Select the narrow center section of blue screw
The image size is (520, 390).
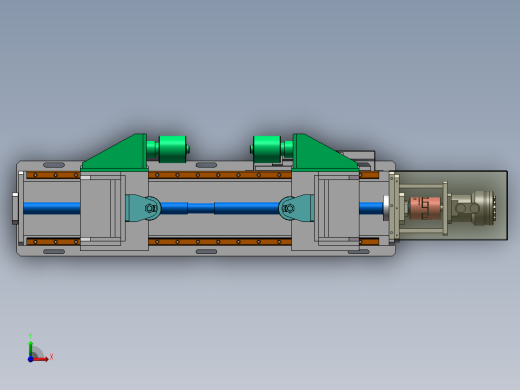click(201, 208)
